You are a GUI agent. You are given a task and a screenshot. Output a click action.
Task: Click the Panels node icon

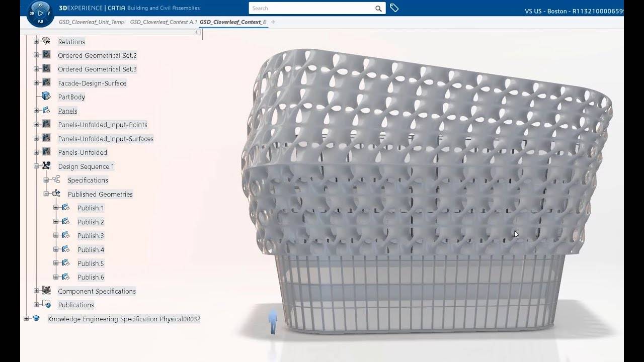point(46,111)
